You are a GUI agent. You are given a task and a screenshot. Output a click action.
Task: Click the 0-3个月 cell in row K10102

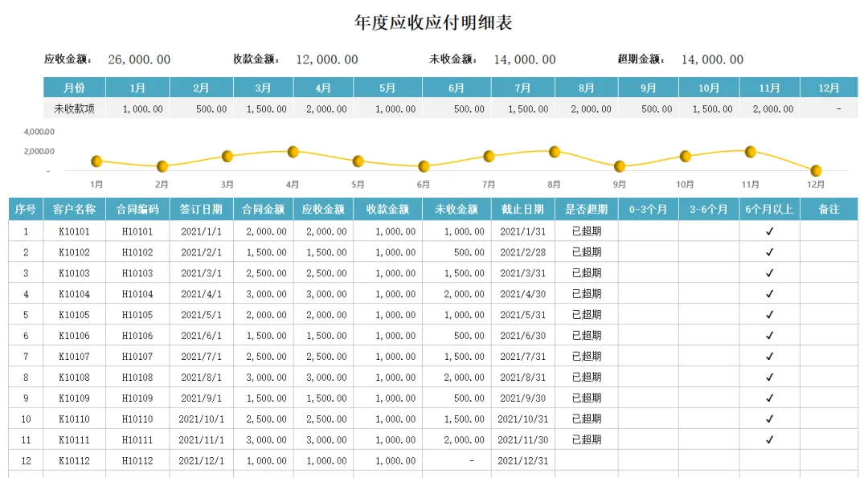[649, 252]
